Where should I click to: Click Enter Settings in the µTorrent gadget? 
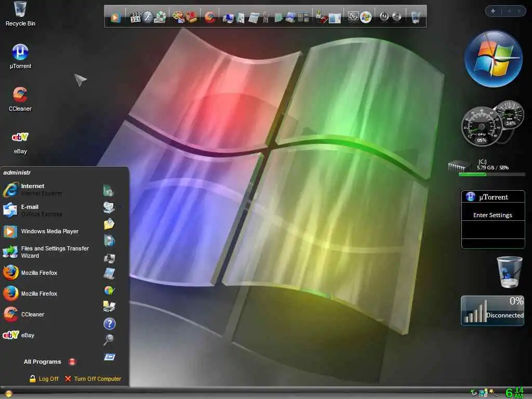493,215
